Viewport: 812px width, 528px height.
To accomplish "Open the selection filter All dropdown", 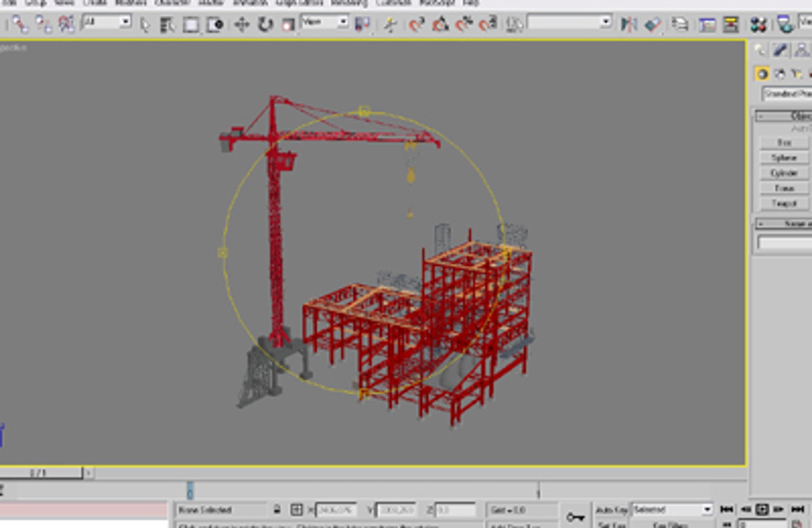I will pyautogui.click(x=107, y=22).
